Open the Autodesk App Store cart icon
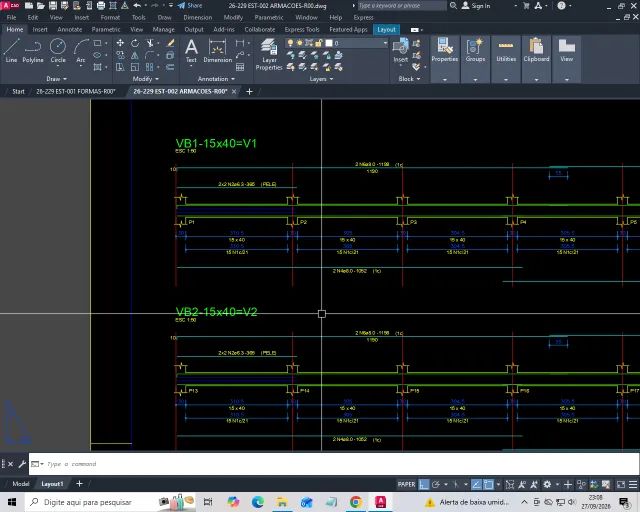 526,6
